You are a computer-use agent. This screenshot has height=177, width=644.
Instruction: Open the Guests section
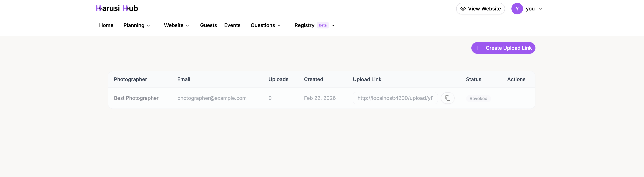point(209,25)
